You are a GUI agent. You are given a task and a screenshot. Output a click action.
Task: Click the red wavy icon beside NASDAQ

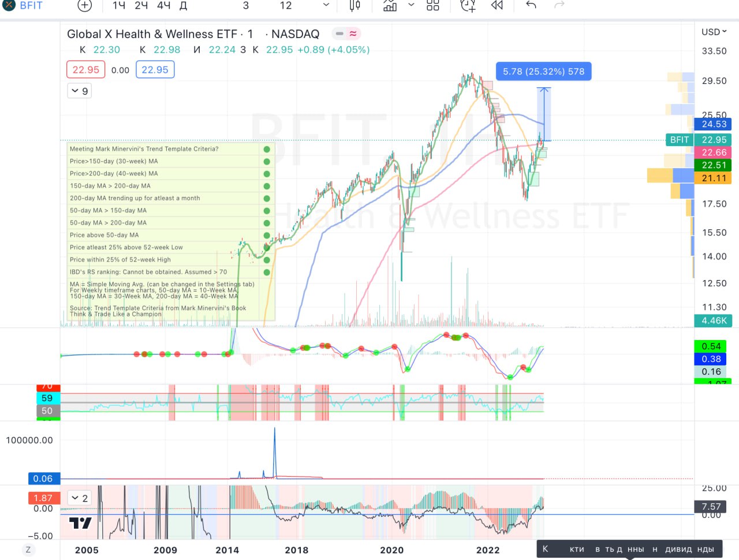(x=353, y=33)
